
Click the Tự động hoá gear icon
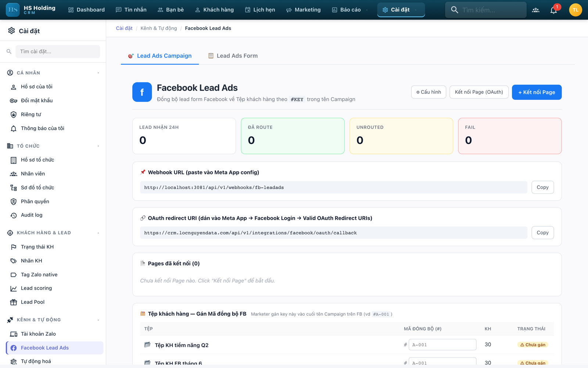pos(14,361)
